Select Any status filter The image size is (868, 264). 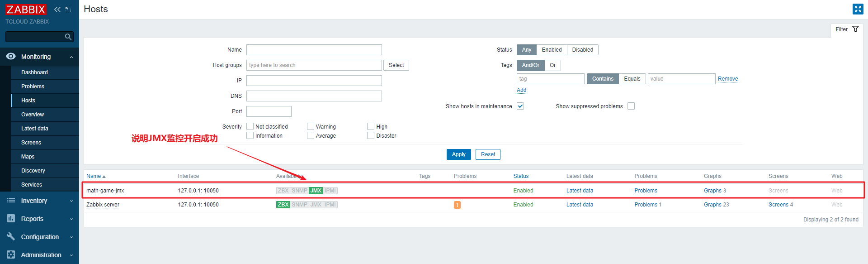(x=527, y=50)
